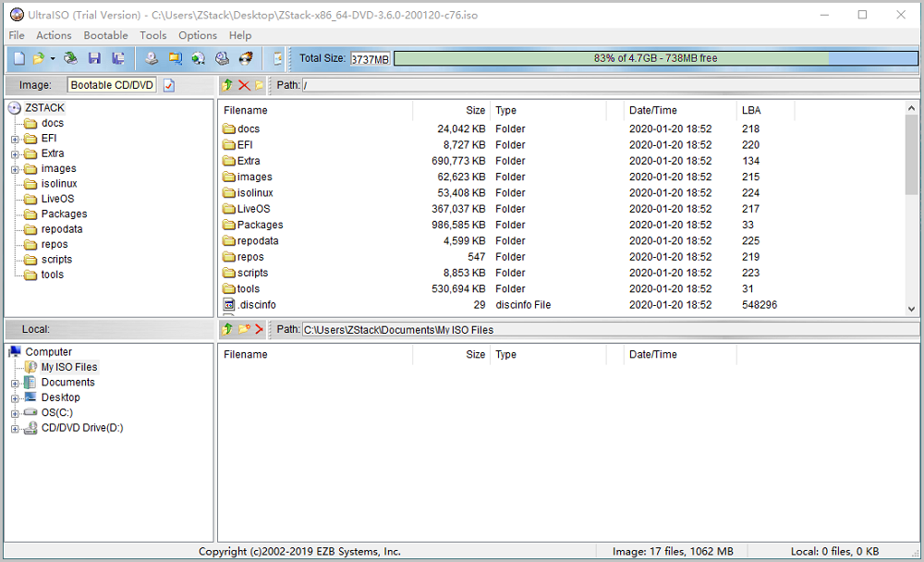
Task: Click the Open CD/DVD toolbar icon
Action: 70,58
